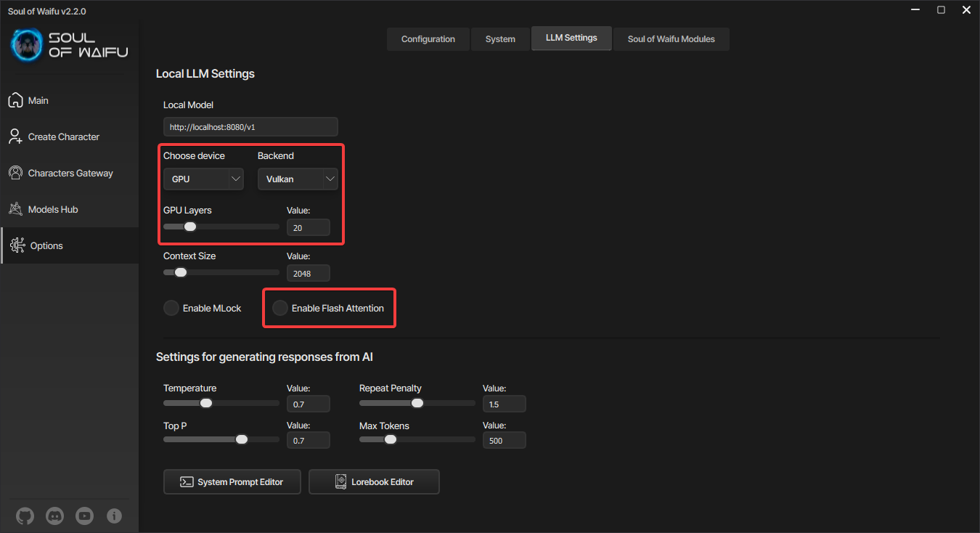Screen dimensions: 980x533
Task: Open Create Character in the sidebar
Action: 70,137
